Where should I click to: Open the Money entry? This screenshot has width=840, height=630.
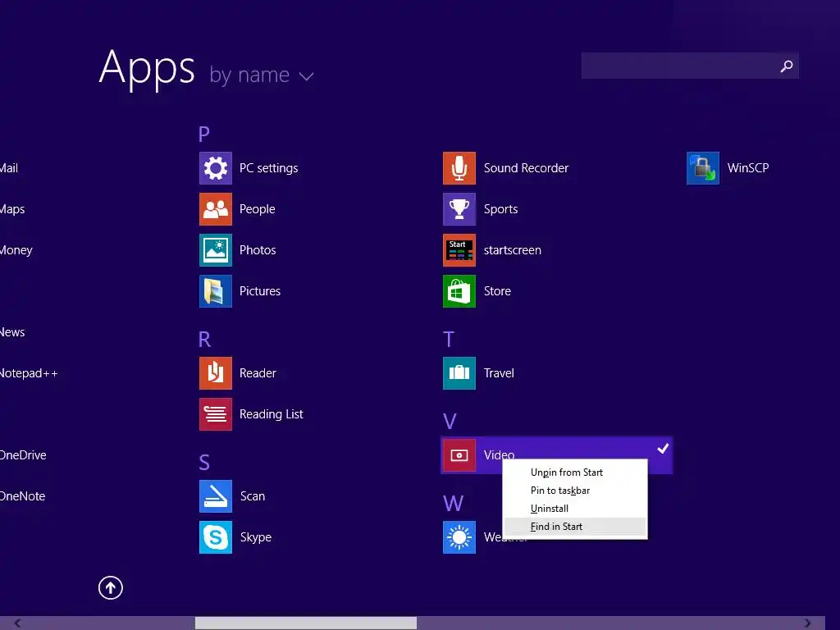[16, 250]
